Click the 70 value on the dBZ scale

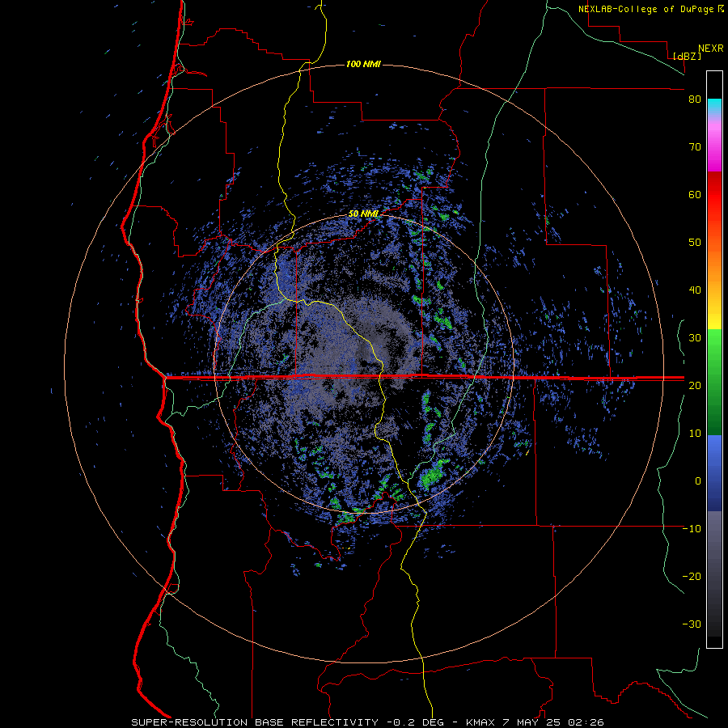tap(695, 147)
